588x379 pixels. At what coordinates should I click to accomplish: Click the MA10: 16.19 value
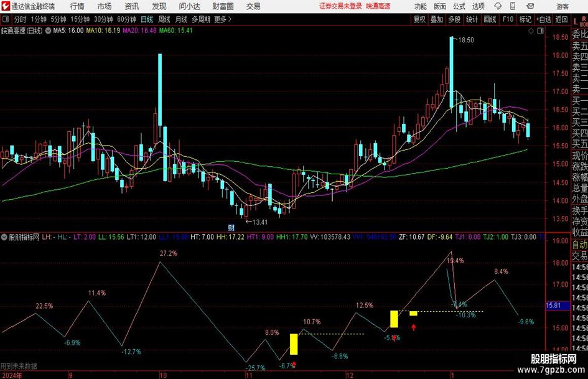click(103, 30)
